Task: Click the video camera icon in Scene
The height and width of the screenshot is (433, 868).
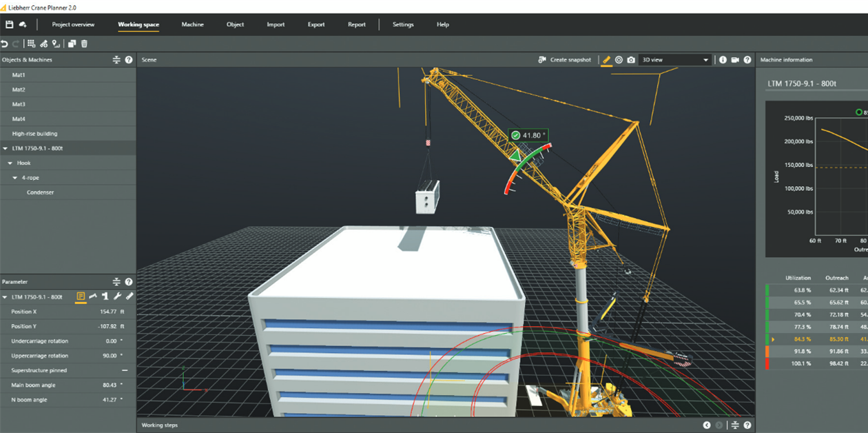Action: click(735, 60)
